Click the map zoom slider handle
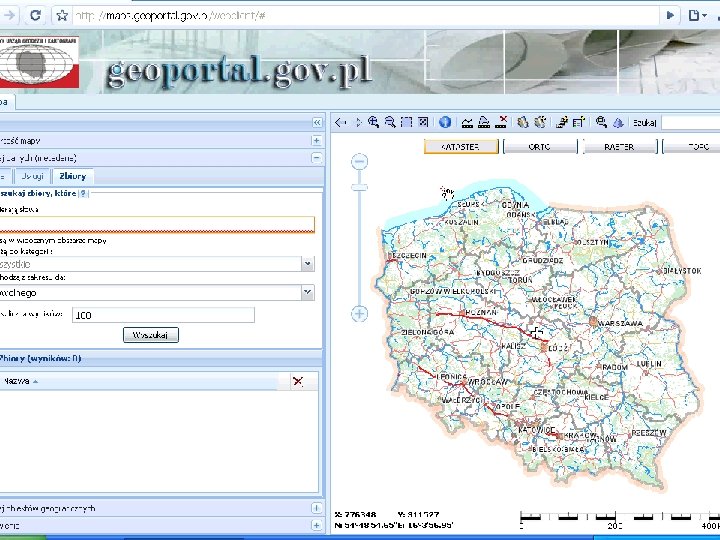720x540 pixels. point(360,187)
